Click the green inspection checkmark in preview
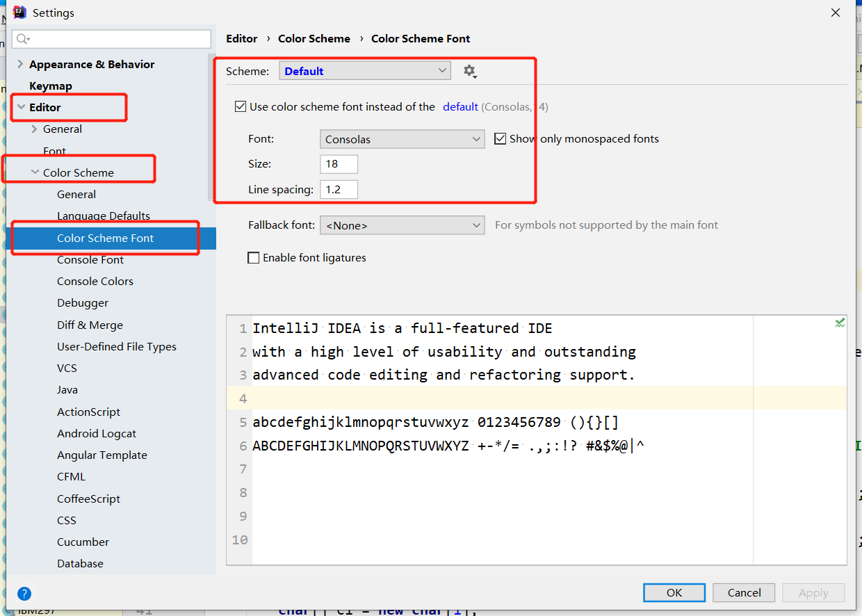862x616 pixels. pos(840,323)
